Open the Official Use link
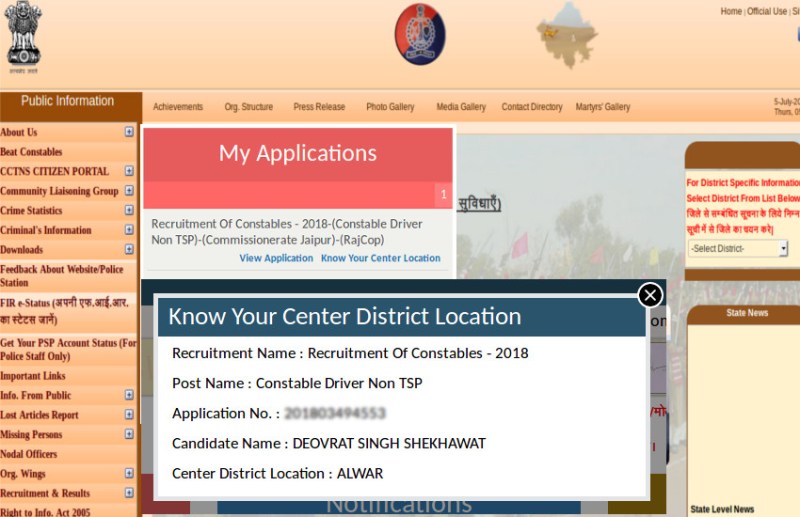This screenshot has width=800, height=517. [x=767, y=11]
